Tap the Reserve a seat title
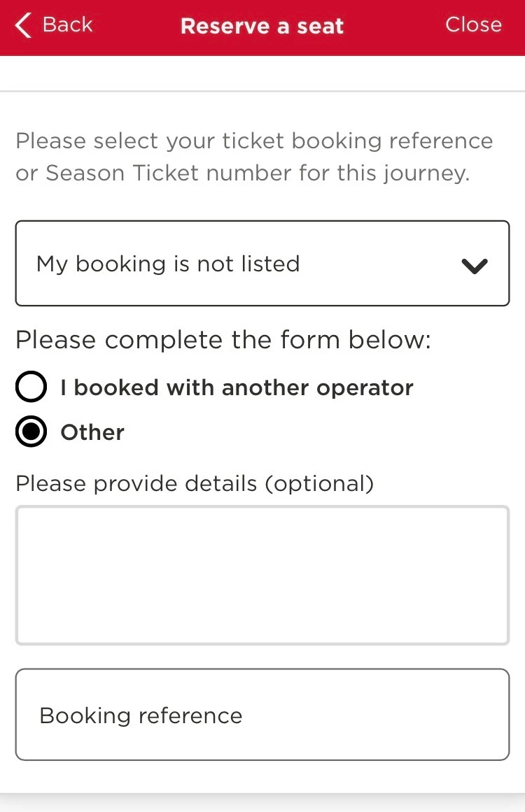525x812 pixels. click(x=262, y=26)
